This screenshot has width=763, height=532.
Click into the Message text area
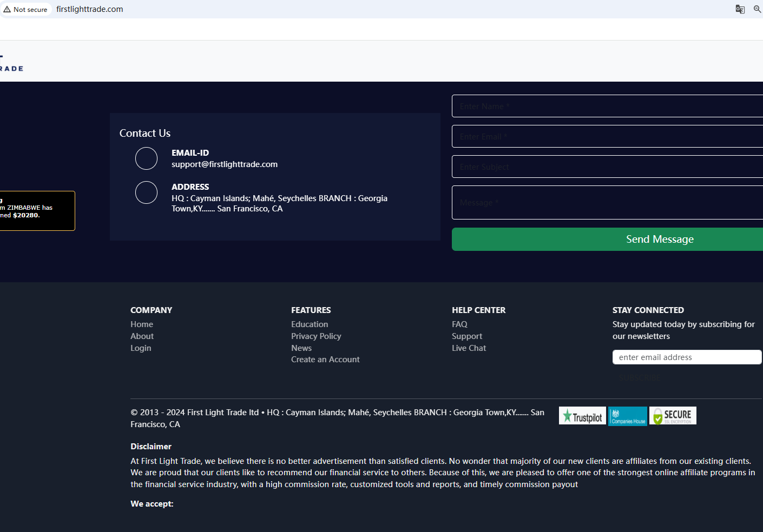point(606,202)
